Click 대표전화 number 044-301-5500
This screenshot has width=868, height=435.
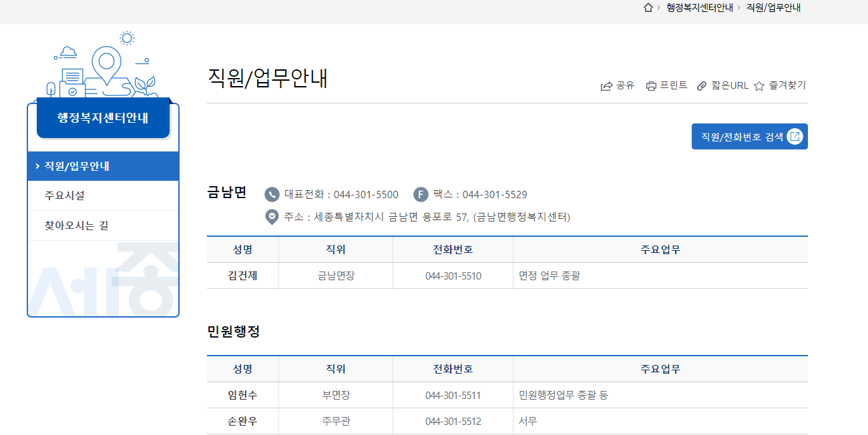(x=366, y=195)
